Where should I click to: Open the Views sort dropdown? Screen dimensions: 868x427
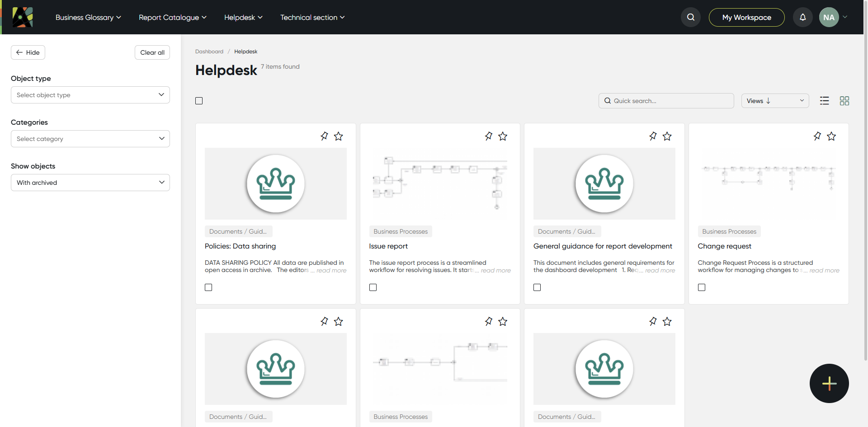click(x=775, y=101)
